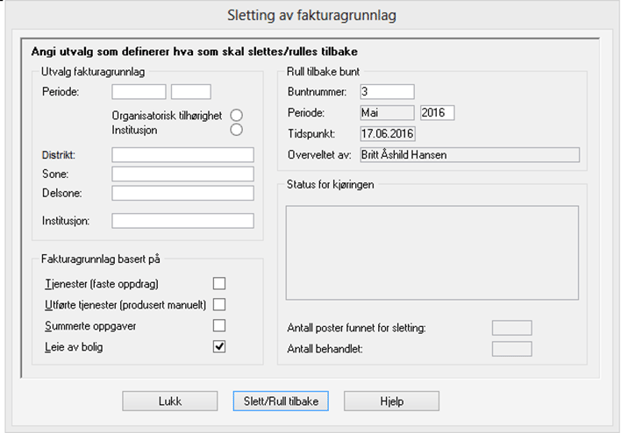Enable the Tjenester (faste oppdrag) checkbox
The width and height of the screenshot is (621, 433).
coord(219,284)
